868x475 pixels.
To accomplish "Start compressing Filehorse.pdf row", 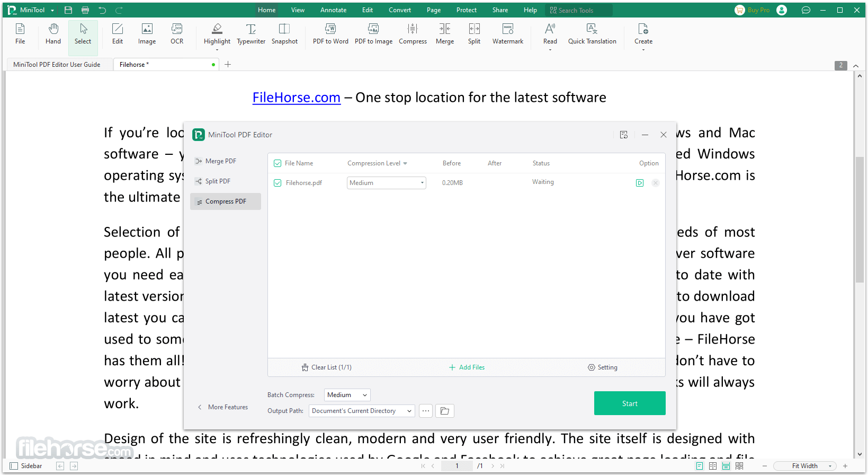I will pos(640,183).
